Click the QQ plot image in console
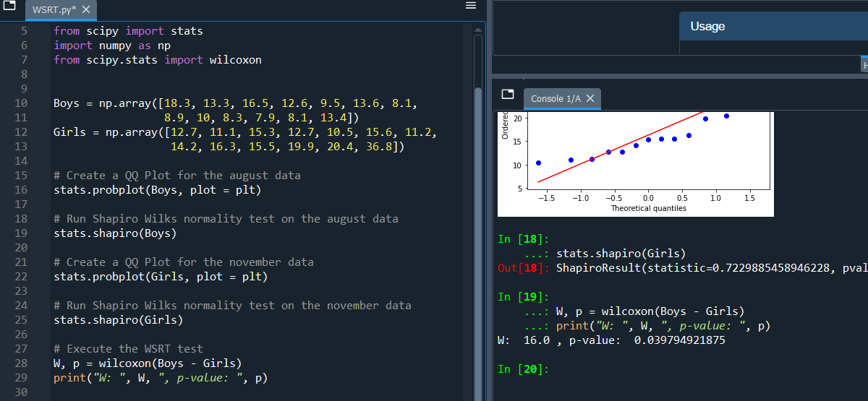This screenshot has width=868, height=401. click(635, 164)
